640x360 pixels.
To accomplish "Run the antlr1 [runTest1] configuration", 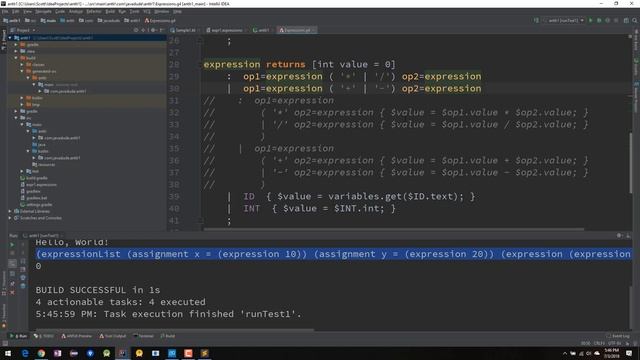I will [x=590, y=20].
